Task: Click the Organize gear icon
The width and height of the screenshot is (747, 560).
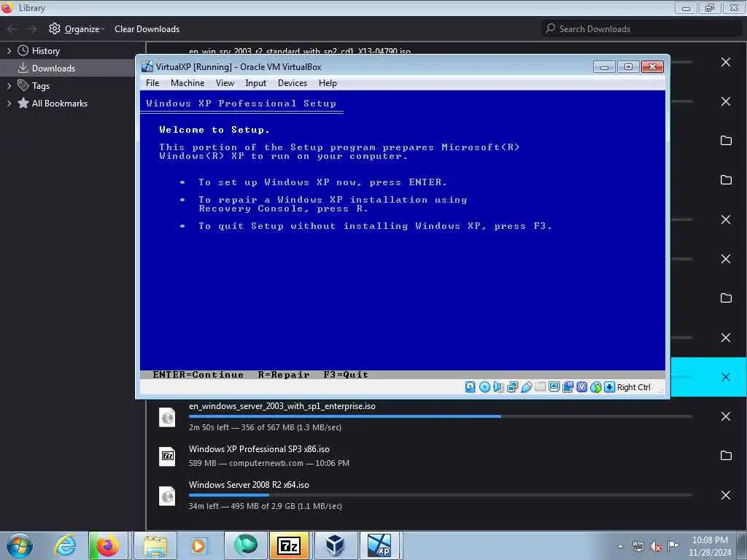Action: [x=55, y=28]
